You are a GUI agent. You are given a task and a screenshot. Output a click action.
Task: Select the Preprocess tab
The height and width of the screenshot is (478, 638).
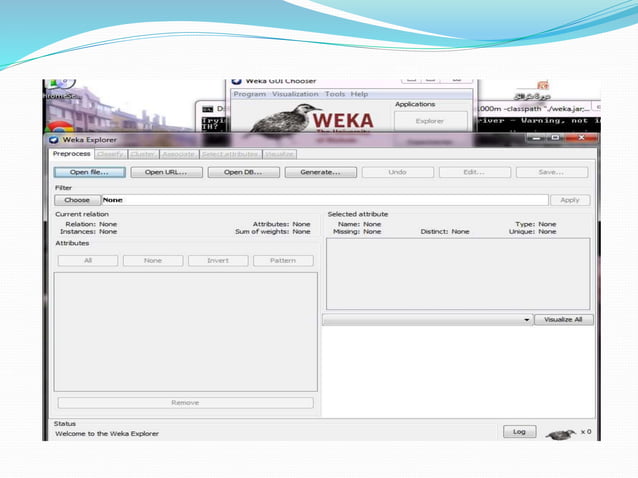(72, 154)
